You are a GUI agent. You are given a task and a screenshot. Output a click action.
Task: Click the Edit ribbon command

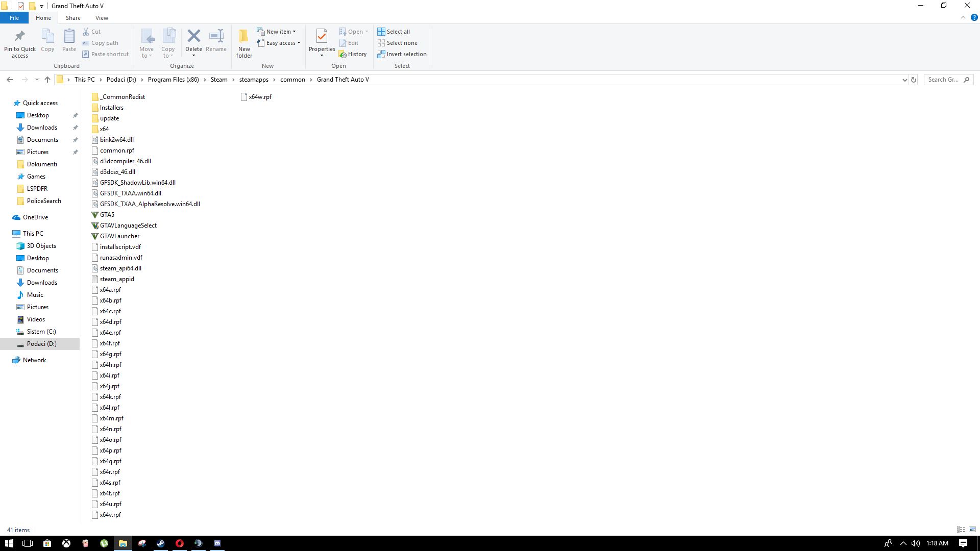click(x=349, y=43)
